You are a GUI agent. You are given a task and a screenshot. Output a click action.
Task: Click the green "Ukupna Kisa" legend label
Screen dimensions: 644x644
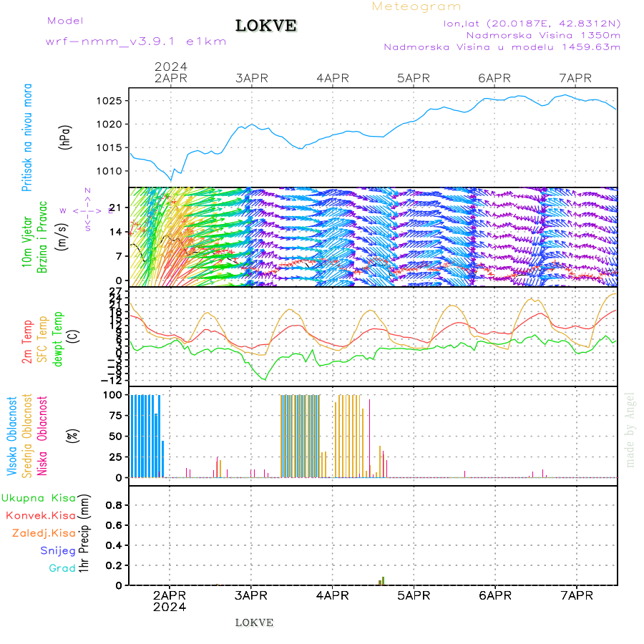point(39,498)
